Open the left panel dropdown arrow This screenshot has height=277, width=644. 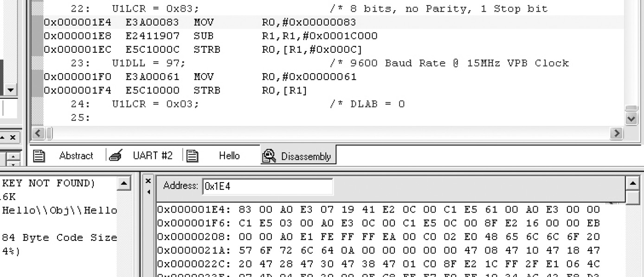(x=11, y=90)
